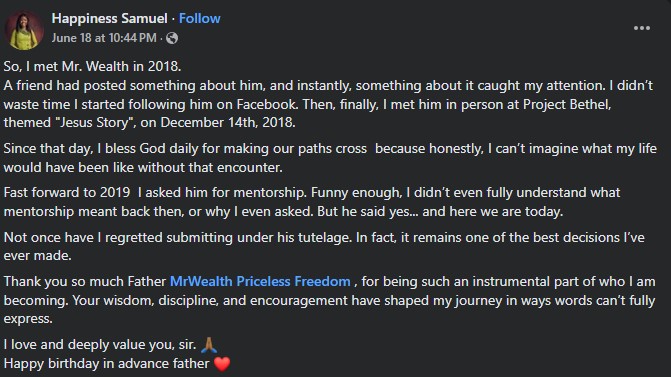Follow Happiness Samuel
Viewport: 671px width, 377px height.
pos(199,18)
